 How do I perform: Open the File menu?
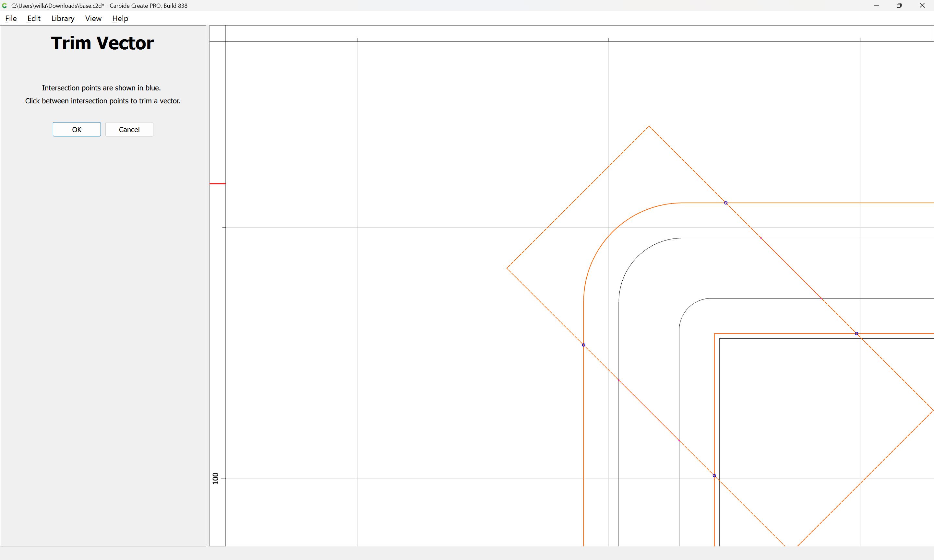coord(11,18)
